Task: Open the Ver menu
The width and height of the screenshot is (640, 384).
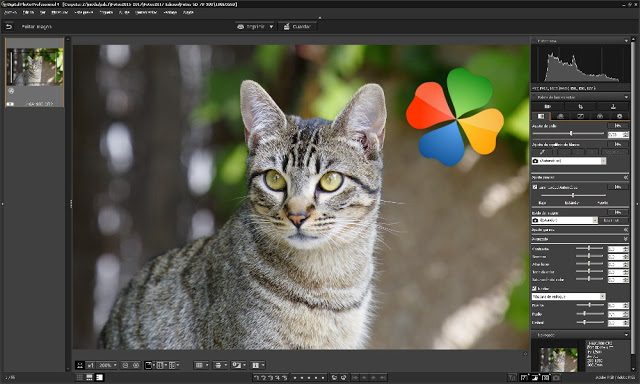Action: coord(42,12)
